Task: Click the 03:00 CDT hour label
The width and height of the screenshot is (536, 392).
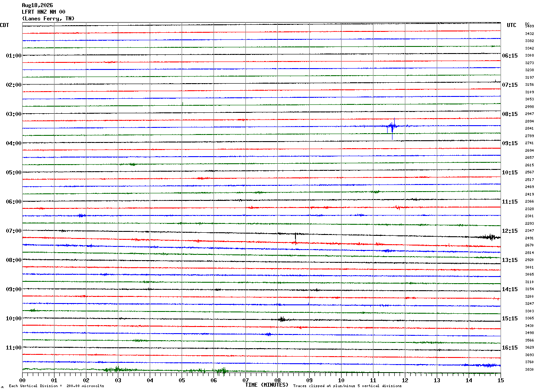Action: coord(14,114)
